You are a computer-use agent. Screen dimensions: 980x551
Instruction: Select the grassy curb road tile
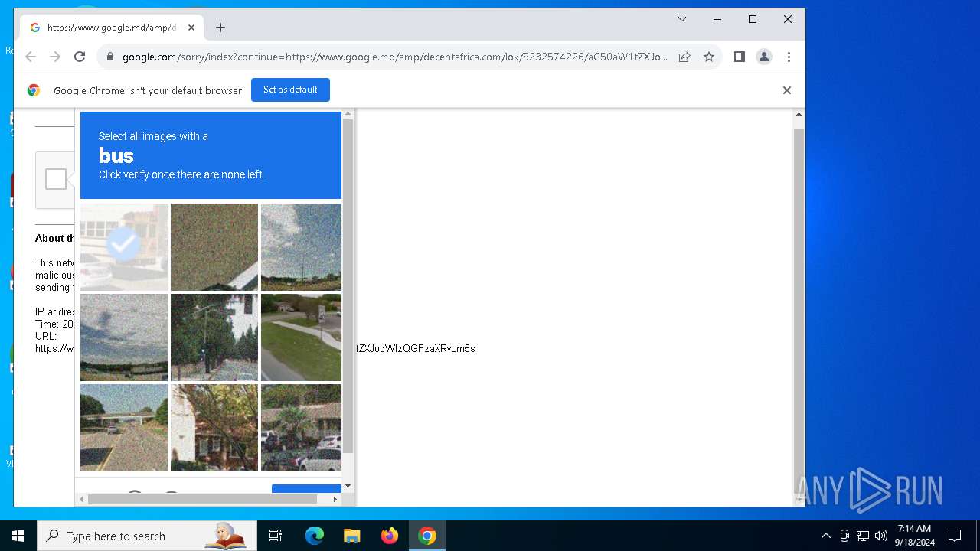pyautogui.click(x=301, y=337)
